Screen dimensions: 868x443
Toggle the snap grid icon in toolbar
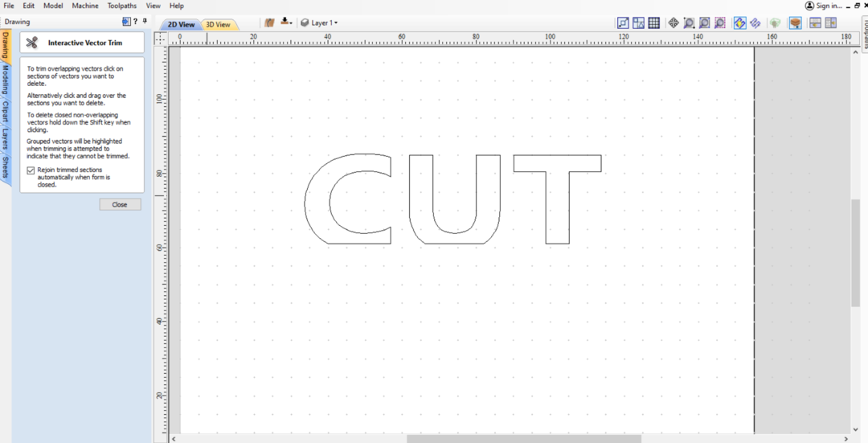(654, 23)
